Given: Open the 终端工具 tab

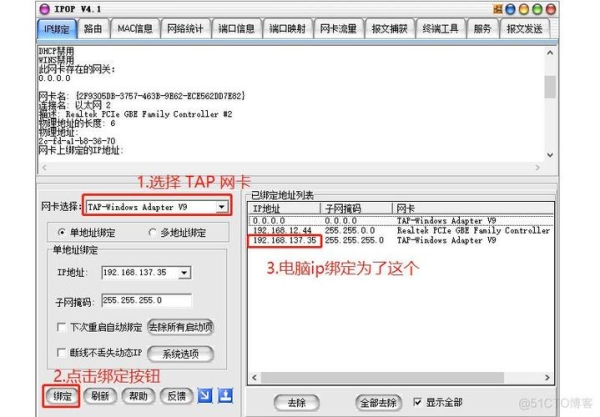Looking at the screenshot, I should 440,29.
